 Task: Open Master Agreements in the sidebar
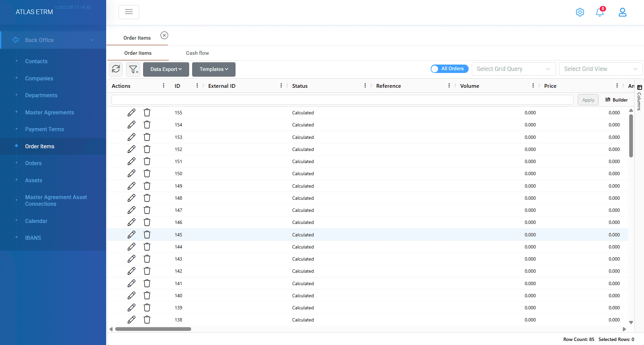pyautogui.click(x=50, y=112)
